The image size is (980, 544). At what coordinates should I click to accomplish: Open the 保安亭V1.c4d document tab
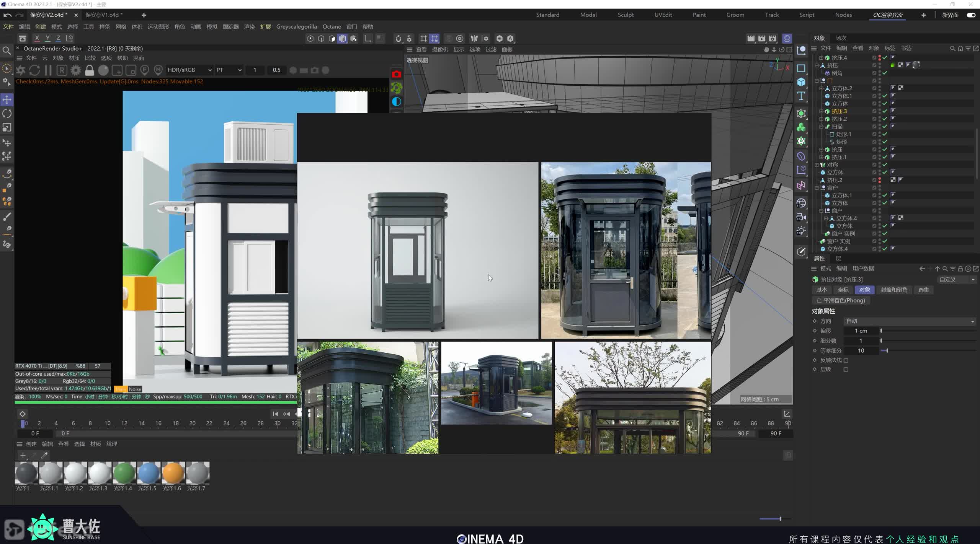tap(104, 15)
